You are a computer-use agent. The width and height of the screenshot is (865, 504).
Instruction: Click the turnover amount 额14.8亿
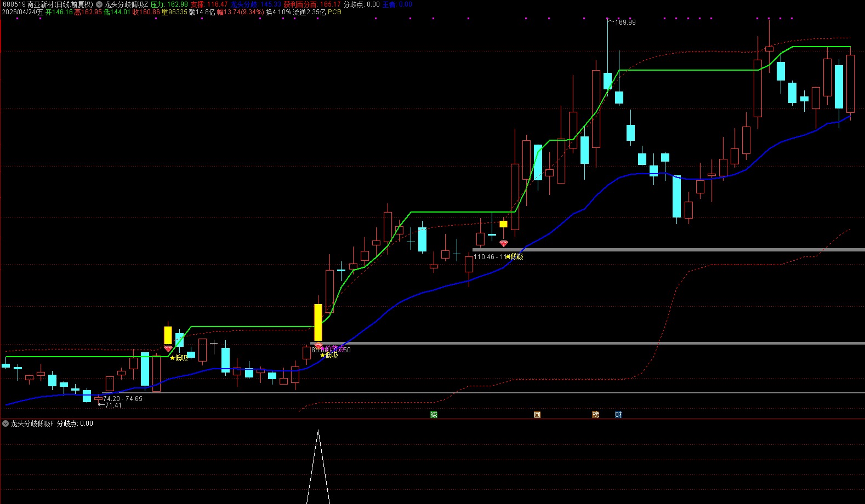pyautogui.click(x=202, y=12)
